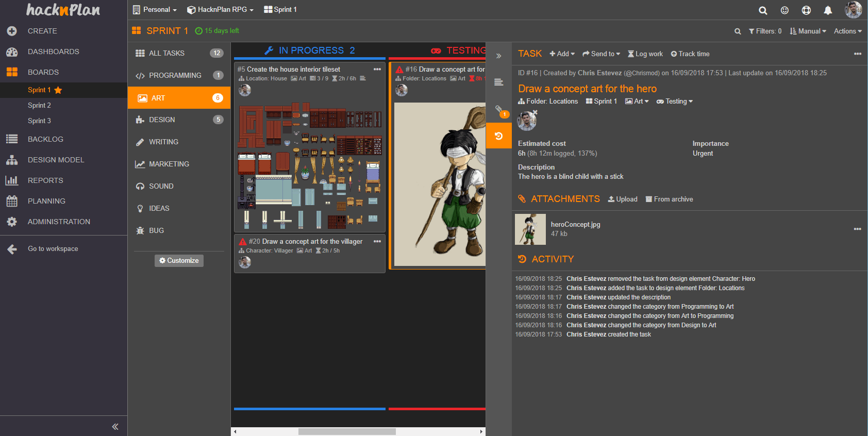Image resolution: width=868 pixels, height=436 pixels.
Task: Click the board horizontal scrollbar
Action: pyautogui.click(x=347, y=431)
